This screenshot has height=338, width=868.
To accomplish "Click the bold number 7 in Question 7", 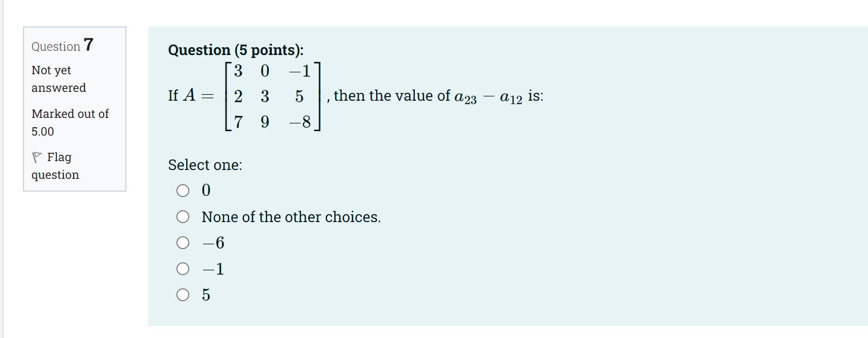I will pos(89,45).
